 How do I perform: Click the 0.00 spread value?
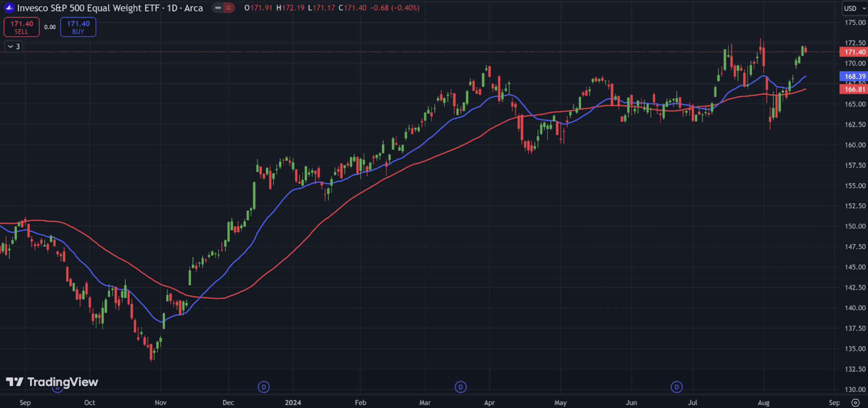coord(50,27)
